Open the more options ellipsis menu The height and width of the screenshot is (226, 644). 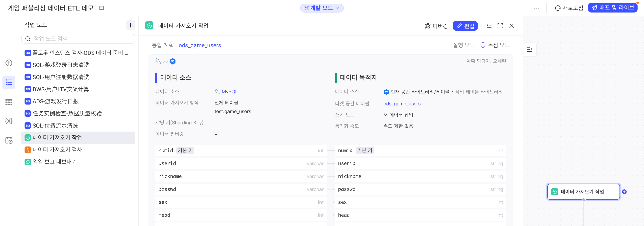(x=537, y=8)
